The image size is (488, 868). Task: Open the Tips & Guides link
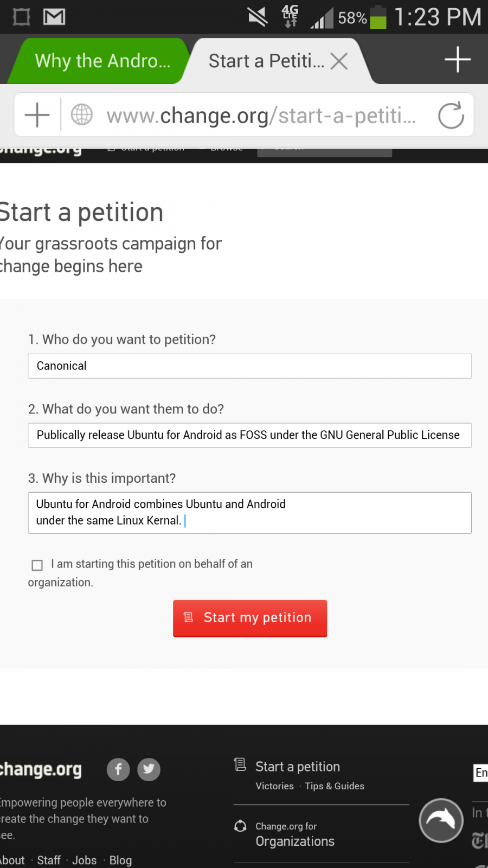click(x=335, y=786)
